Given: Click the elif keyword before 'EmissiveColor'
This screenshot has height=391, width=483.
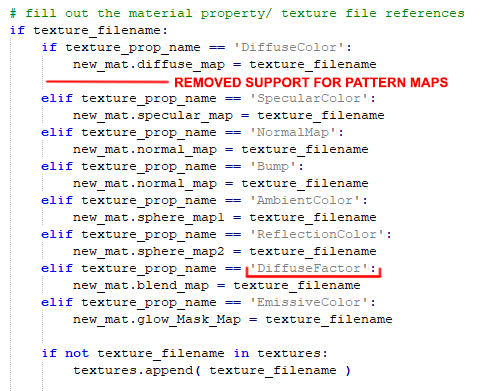Looking at the screenshot, I should 57,302.
